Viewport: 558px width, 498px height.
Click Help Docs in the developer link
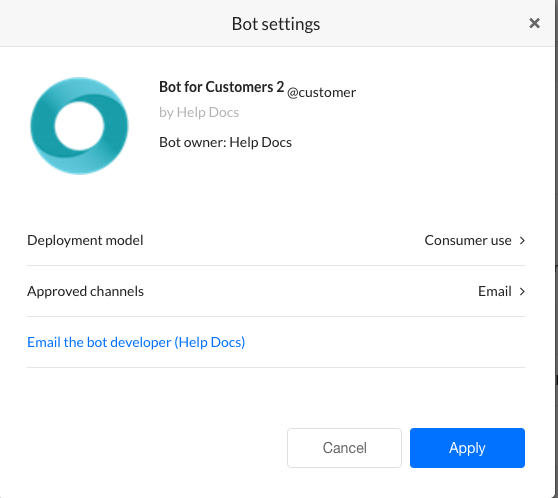(210, 342)
